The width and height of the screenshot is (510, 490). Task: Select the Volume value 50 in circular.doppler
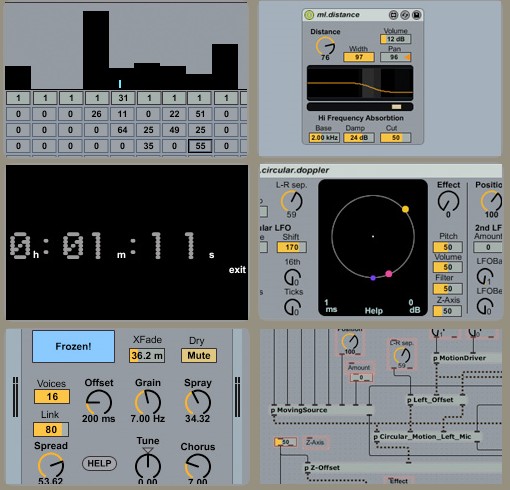coord(448,267)
